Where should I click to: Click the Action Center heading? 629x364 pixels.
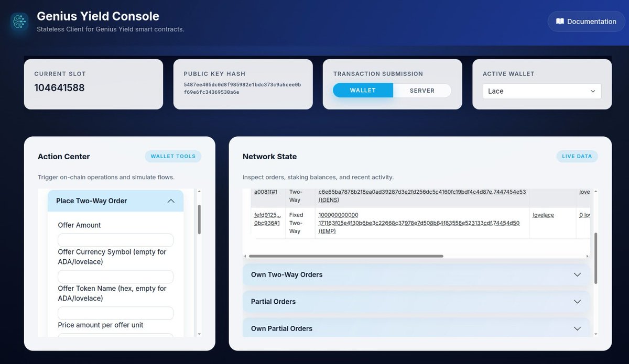click(x=64, y=156)
